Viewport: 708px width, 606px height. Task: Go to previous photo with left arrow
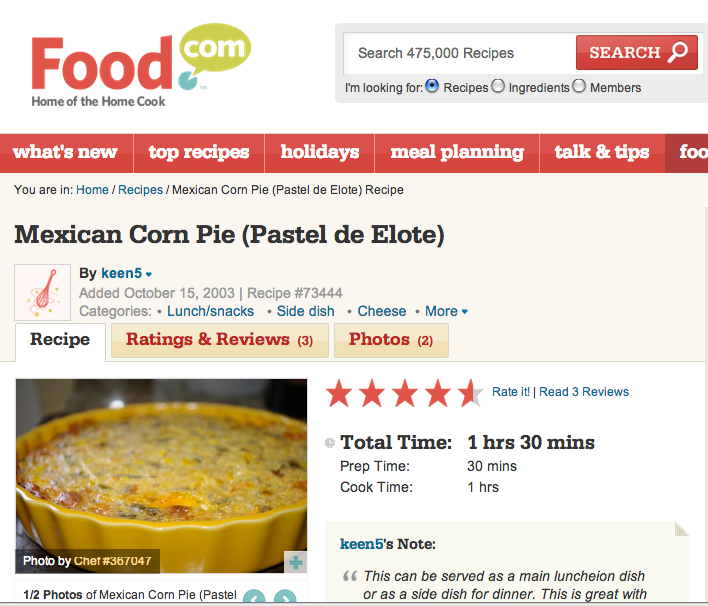[x=254, y=599]
